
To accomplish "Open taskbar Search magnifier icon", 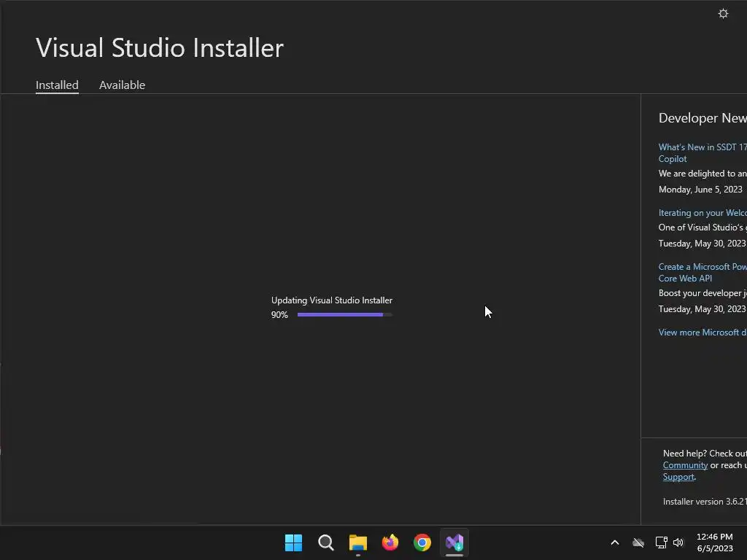I will (x=326, y=542).
